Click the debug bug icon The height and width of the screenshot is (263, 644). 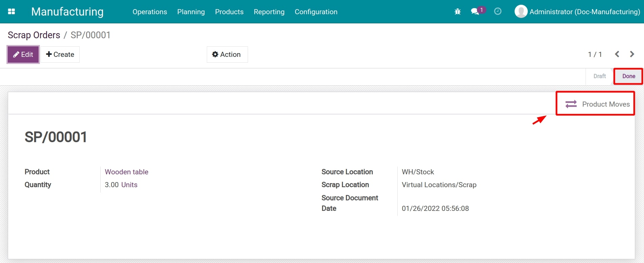tap(457, 12)
